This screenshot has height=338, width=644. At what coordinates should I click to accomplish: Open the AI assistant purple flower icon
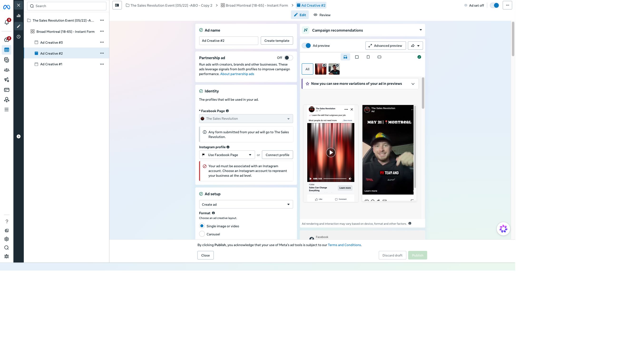click(x=503, y=229)
